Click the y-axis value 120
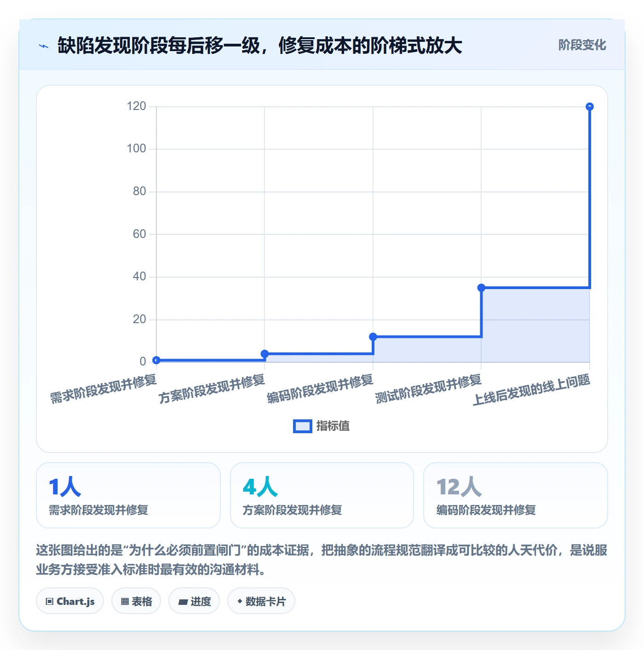This screenshot has height=650, width=644. (136, 106)
